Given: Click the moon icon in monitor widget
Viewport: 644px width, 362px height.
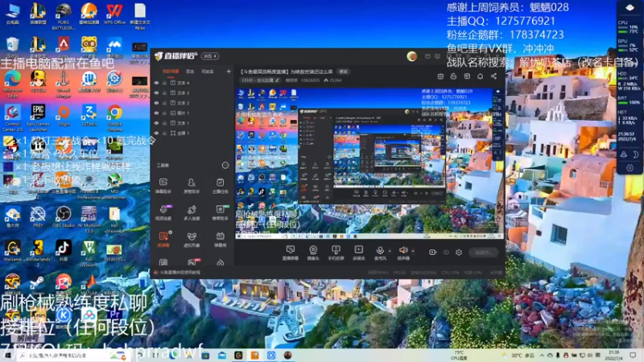Looking at the screenshot, I should point(635,154).
